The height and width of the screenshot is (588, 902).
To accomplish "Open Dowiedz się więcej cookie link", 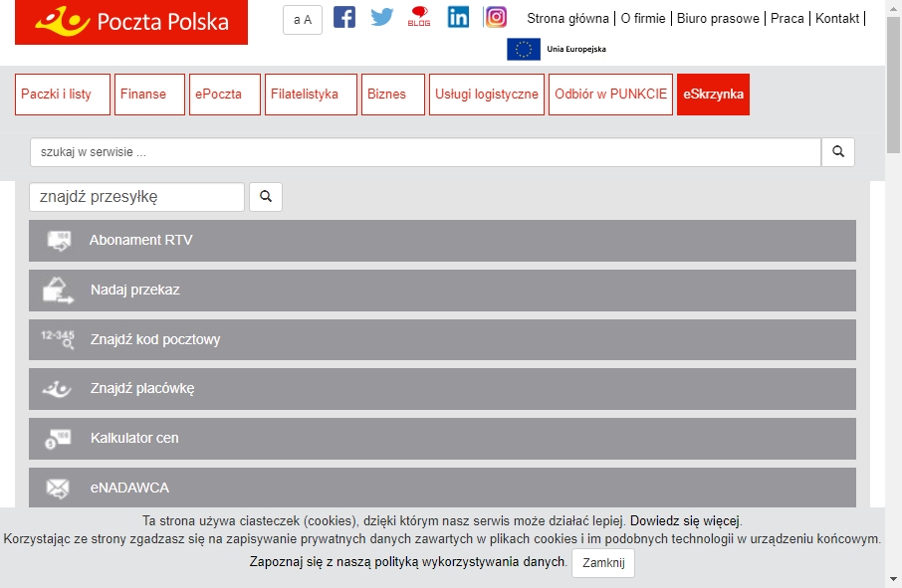I will tap(685, 521).
